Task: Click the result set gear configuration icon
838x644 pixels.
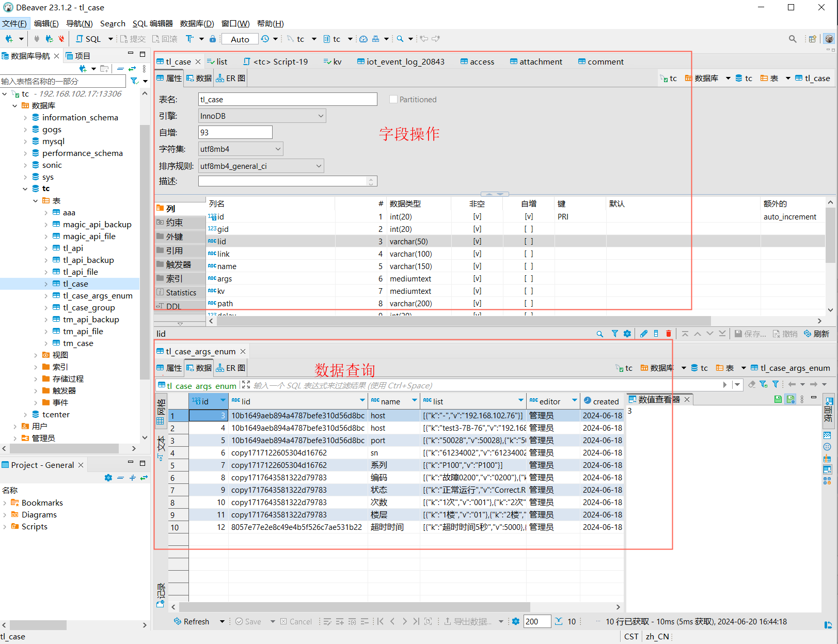Action: 515,621
